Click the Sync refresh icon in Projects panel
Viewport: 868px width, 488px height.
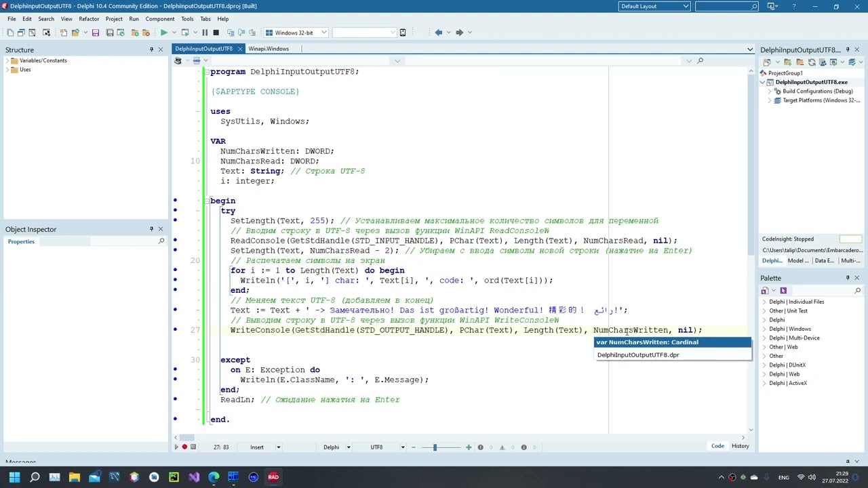(x=812, y=62)
